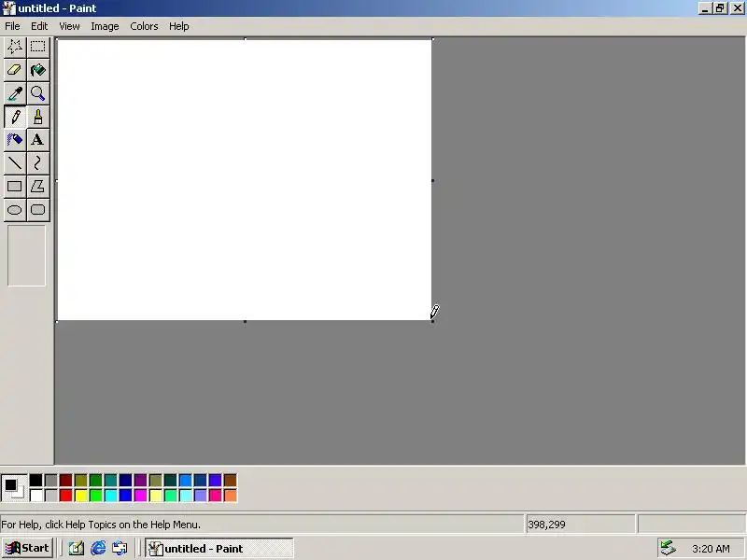Open the Help menu

(178, 26)
